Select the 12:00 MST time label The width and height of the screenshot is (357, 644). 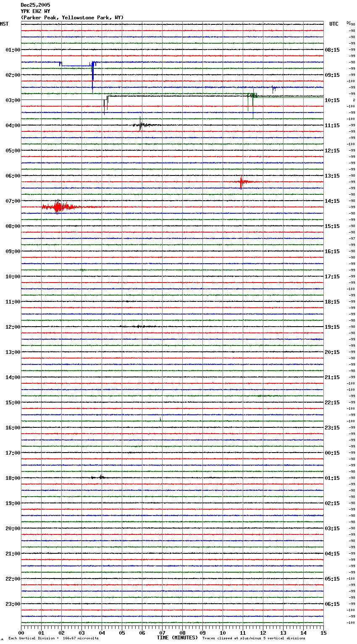(x=13, y=327)
